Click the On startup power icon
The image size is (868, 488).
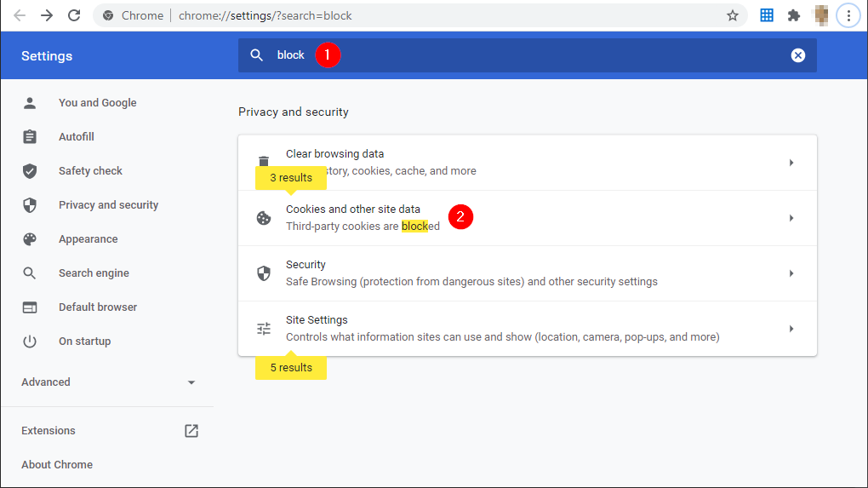(30, 342)
